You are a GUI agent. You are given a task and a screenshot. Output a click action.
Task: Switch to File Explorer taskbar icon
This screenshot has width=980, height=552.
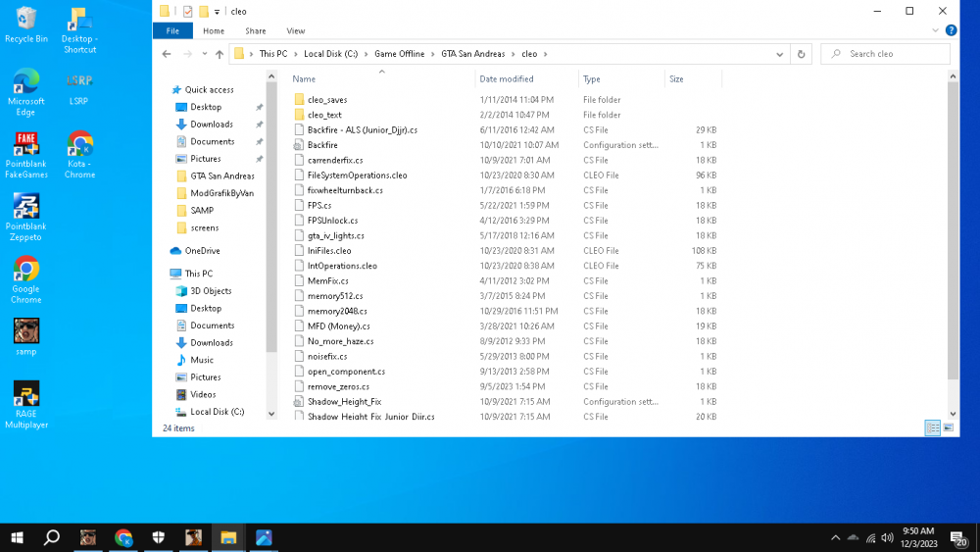(228, 537)
